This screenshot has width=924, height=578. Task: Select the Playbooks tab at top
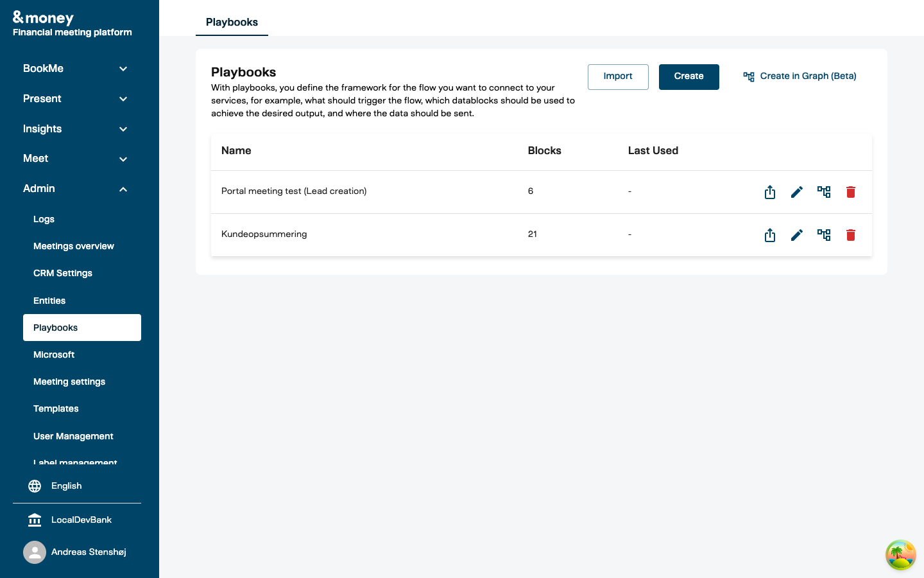pyautogui.click(x=232, y=22)
